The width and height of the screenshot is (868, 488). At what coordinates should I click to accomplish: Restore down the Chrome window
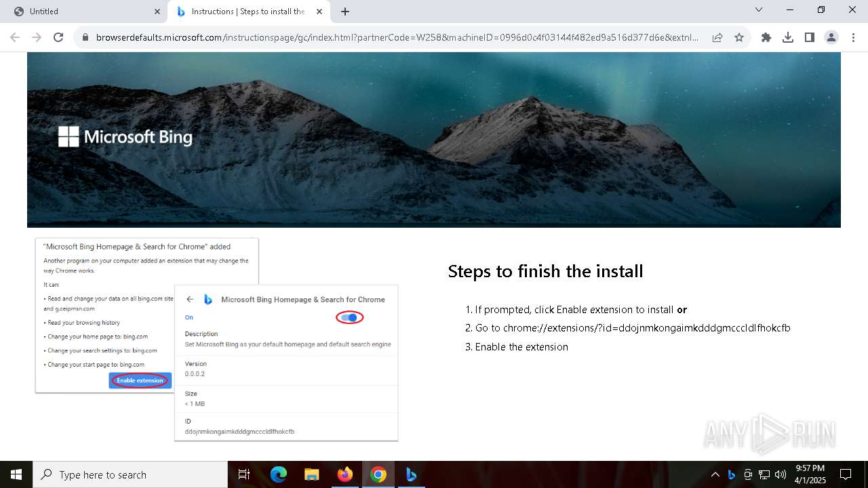[821, 9]
